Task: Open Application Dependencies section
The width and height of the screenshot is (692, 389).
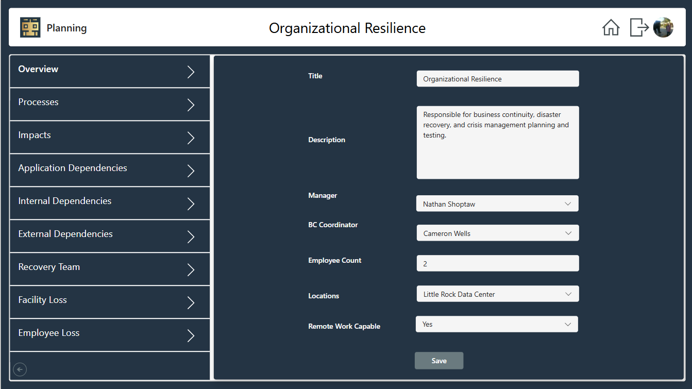Action: 109,170
